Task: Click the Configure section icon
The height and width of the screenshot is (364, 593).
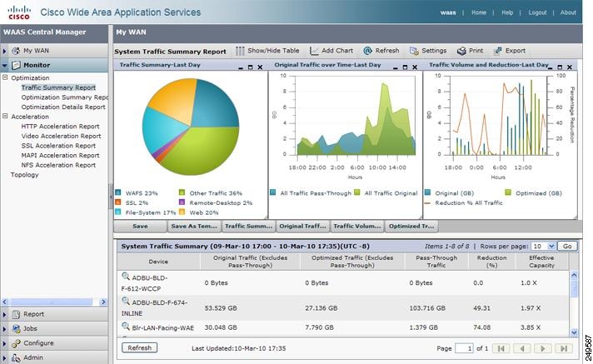Action: coord(16,343)
